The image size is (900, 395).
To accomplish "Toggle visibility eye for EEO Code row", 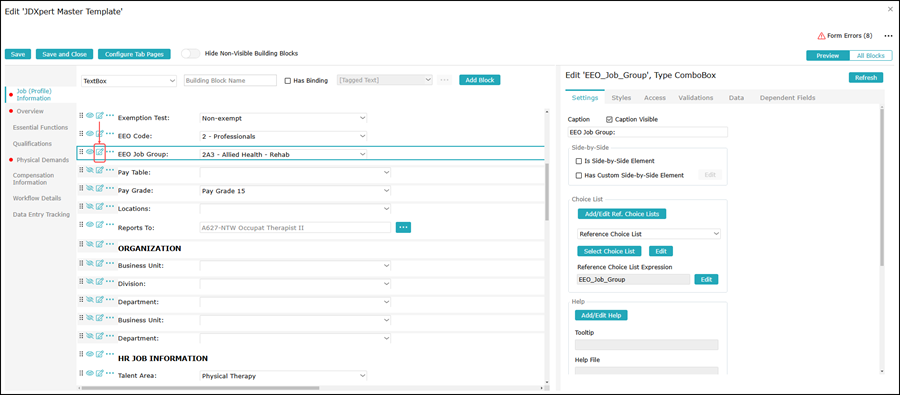I will coord(90,134).
